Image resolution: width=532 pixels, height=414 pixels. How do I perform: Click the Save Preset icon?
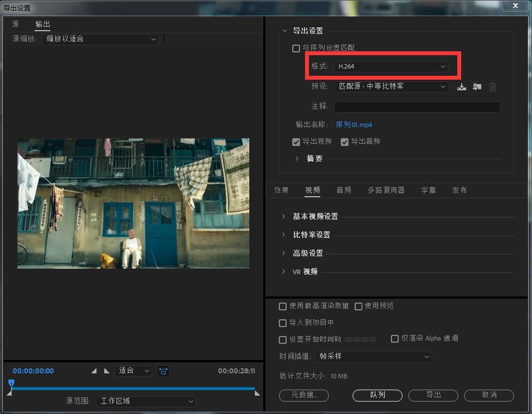461,87
